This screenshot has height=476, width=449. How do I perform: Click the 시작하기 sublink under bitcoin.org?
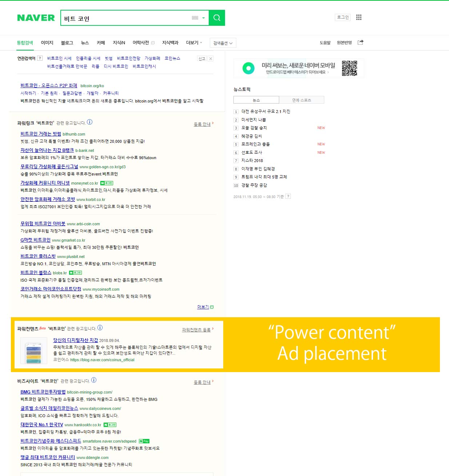(x=28, y=93)
